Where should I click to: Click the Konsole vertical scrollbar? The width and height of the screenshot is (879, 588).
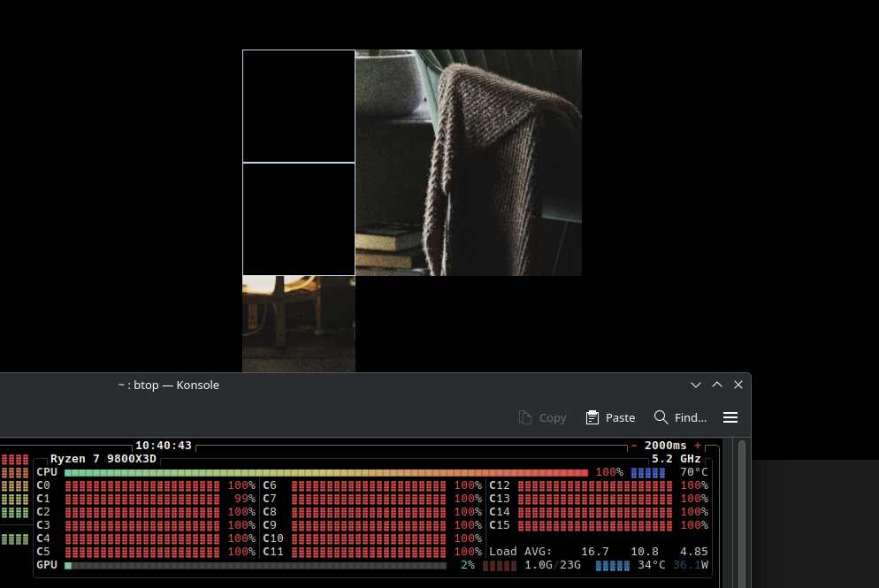click(x=742, y=514)
